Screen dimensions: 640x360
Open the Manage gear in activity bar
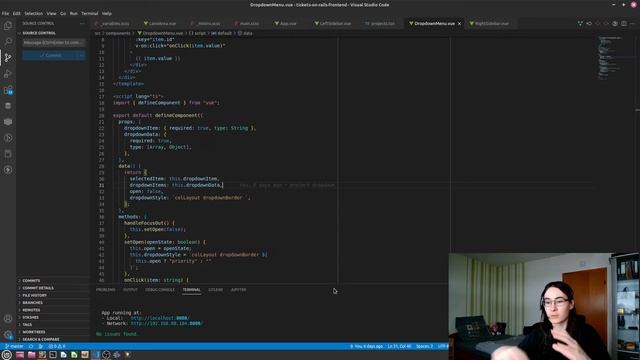click(x=8, y=334)
